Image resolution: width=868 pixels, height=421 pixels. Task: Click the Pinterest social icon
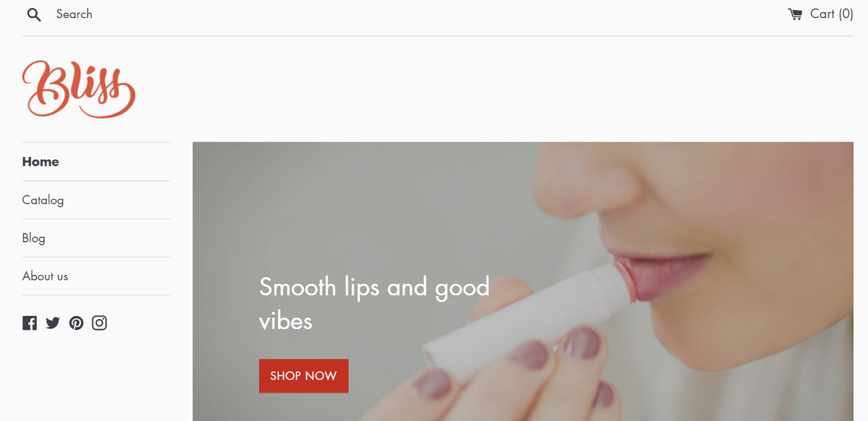[x=76, y=323]
